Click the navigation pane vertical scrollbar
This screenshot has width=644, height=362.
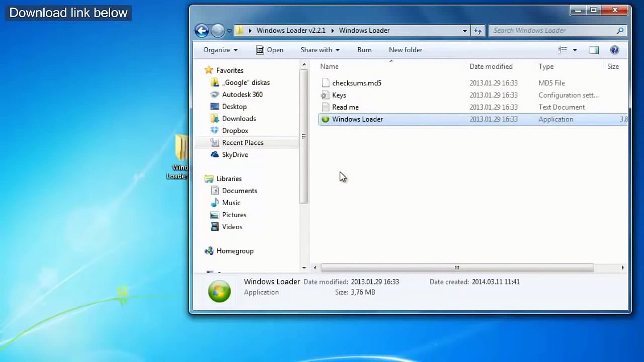303,136
